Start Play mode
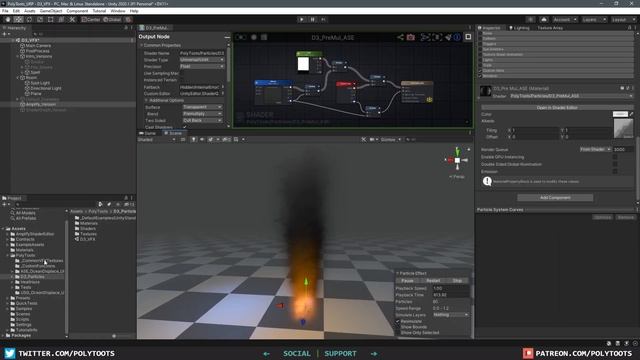640x360 pixels. [302, 19]
